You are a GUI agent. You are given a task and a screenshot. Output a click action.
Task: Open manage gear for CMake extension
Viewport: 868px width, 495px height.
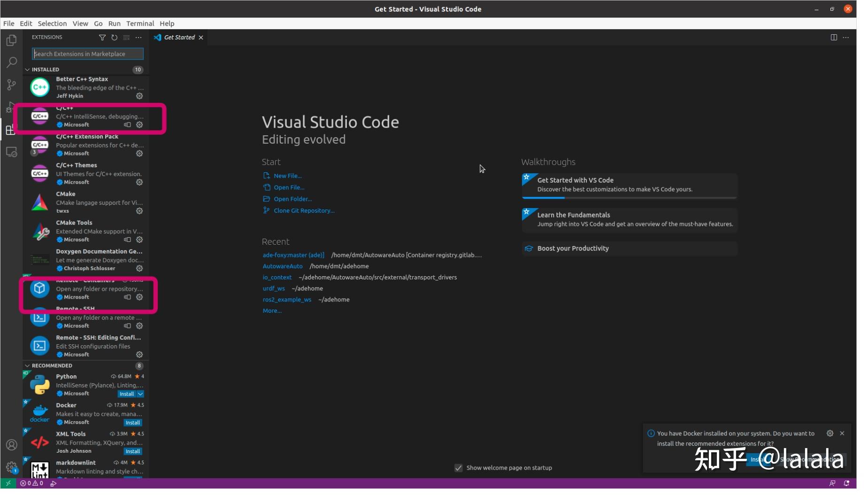pyautogui.click(x=139, y=211)
